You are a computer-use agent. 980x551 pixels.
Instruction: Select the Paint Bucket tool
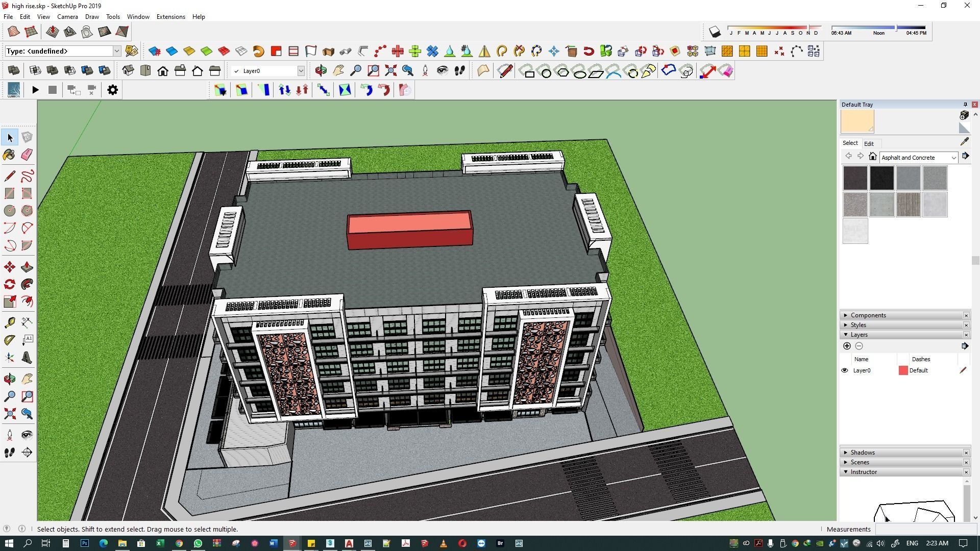[10, 155]
